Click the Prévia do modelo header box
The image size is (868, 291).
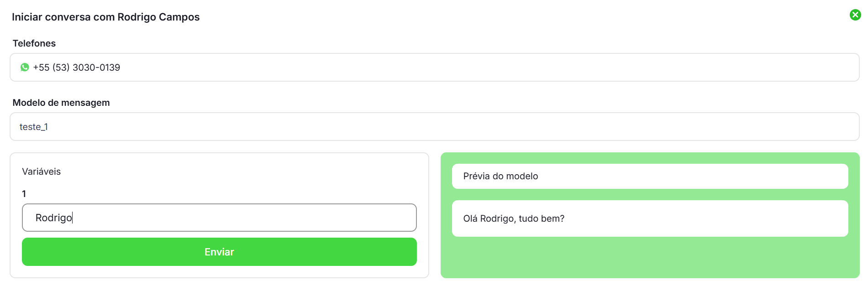(649, 176)
